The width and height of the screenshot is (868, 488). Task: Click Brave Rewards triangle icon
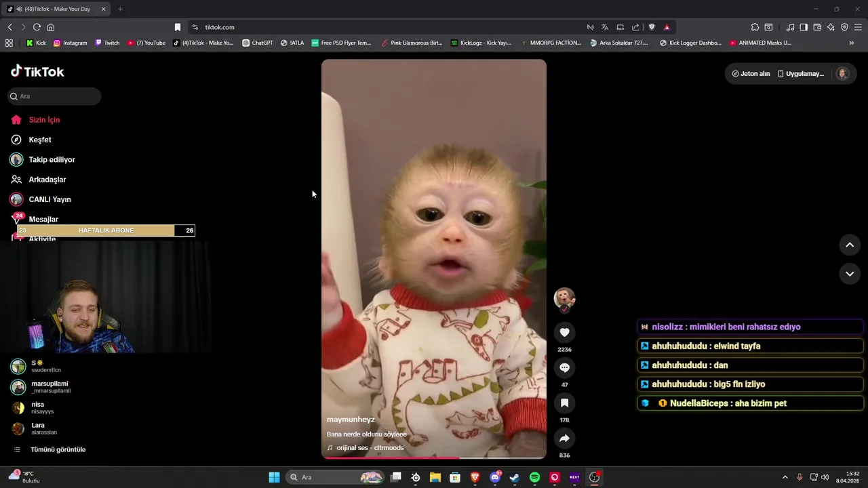click(667, 27)
